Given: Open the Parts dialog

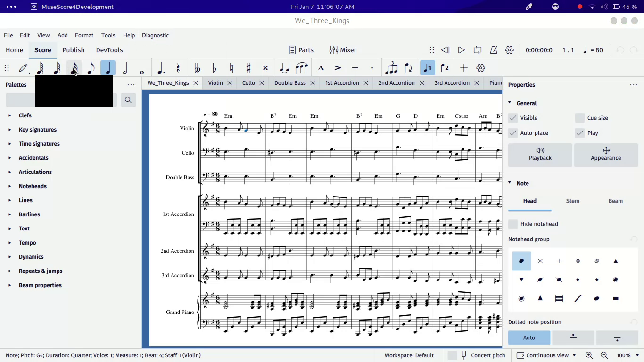Looking at the screenshot, I should [301, 50].
